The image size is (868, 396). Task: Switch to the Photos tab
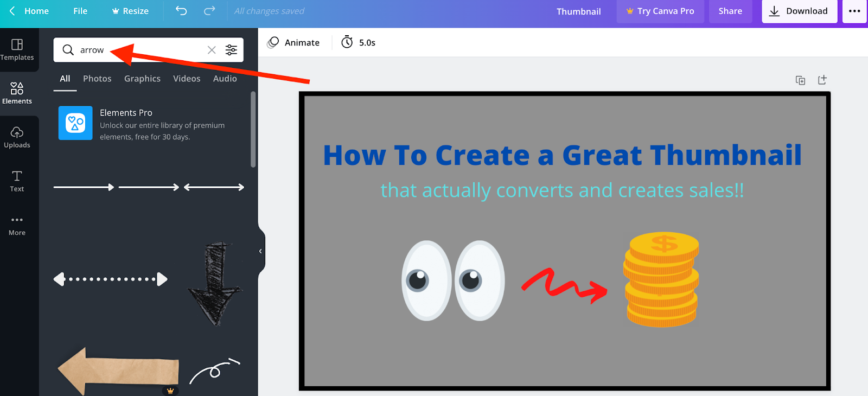97,79
